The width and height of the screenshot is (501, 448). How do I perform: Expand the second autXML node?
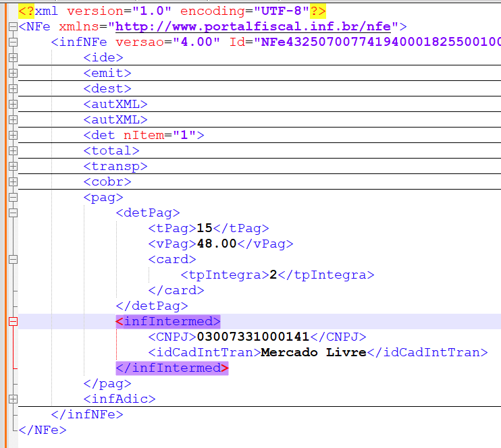coord(13,119)
